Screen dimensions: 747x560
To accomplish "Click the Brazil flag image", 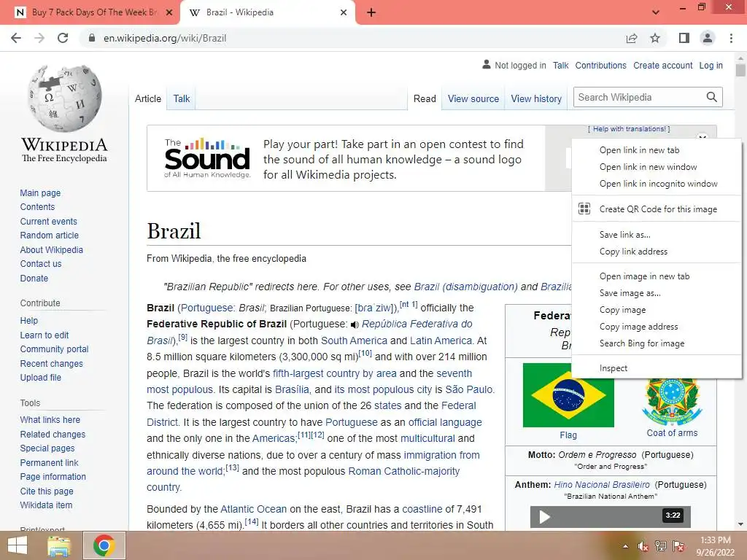I will [x=568, y=395].
